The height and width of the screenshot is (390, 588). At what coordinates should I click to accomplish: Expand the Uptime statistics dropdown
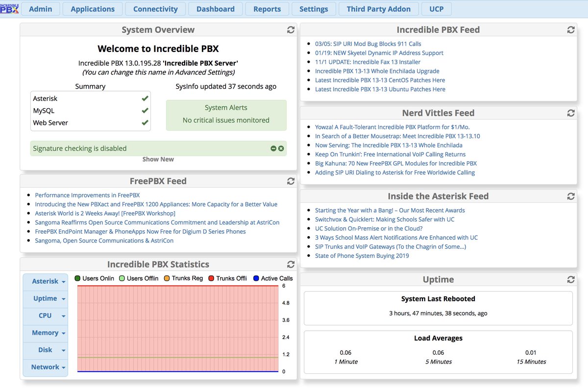46,299
